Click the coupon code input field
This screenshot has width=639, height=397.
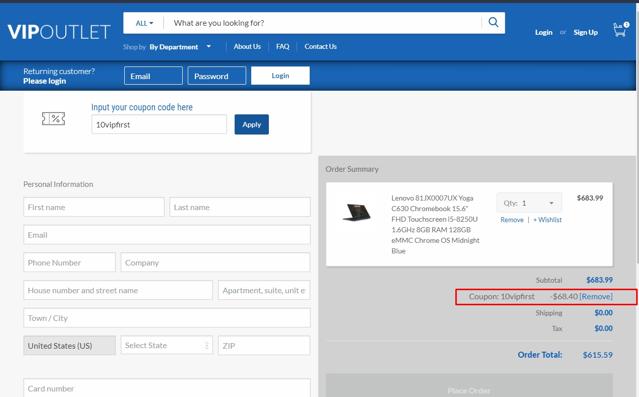point(159,124)
